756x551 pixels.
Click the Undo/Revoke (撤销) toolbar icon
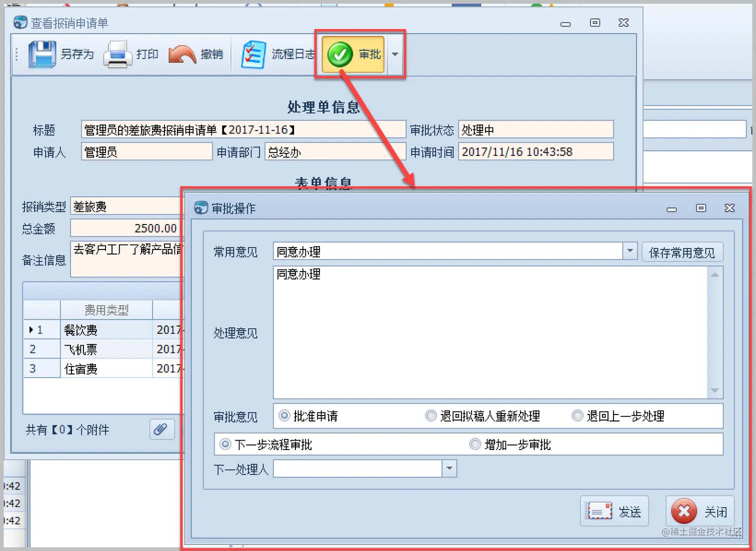click(182, 54)
